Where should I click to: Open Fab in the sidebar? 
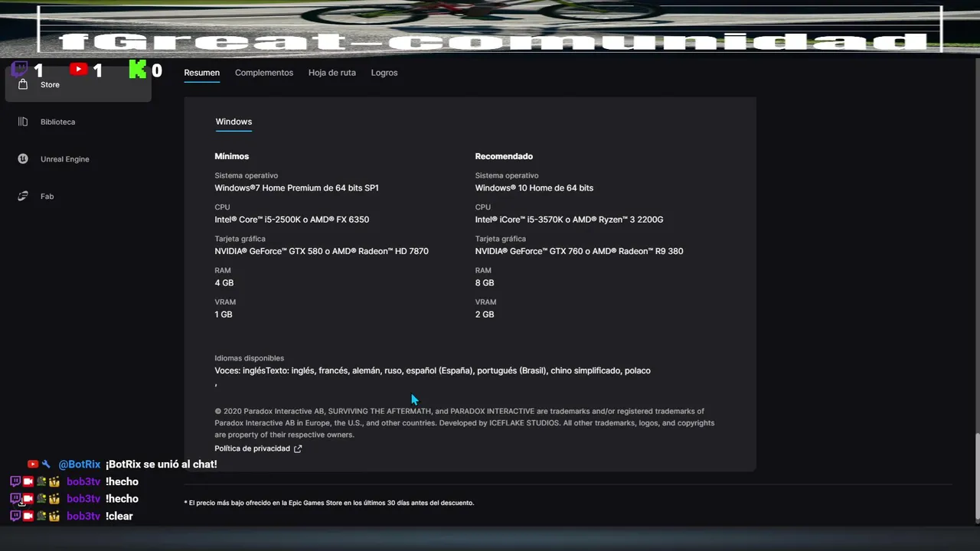[x=47, y=197]
